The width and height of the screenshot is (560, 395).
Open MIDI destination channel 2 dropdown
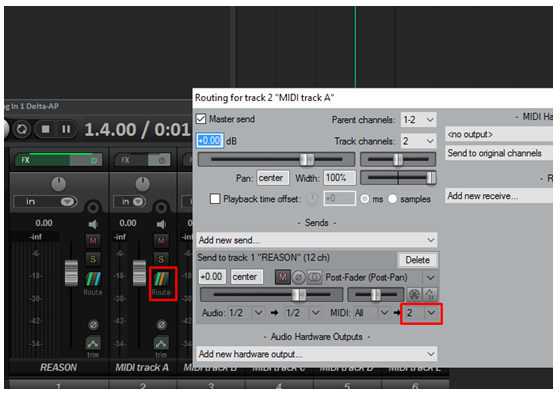click(421, 313)
